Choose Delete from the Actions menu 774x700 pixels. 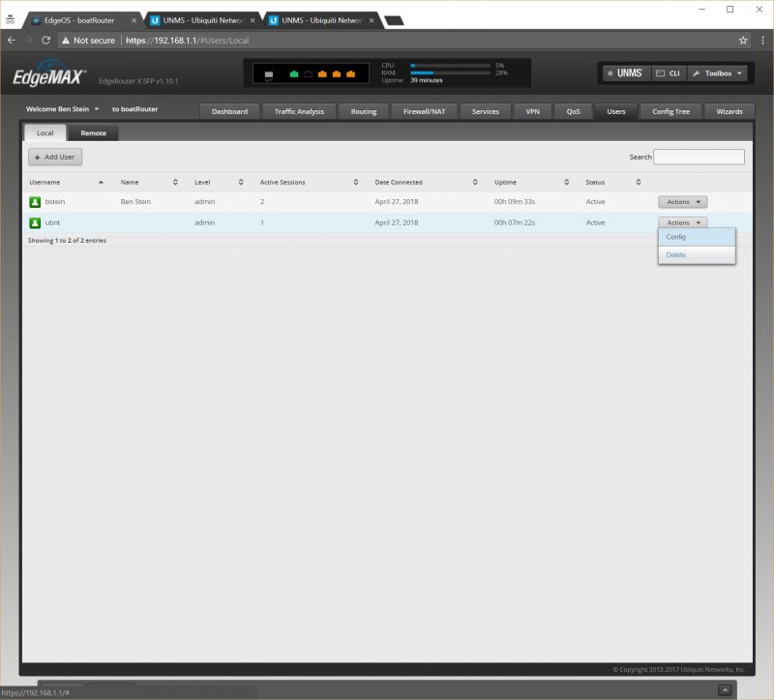tap(676, 255)
